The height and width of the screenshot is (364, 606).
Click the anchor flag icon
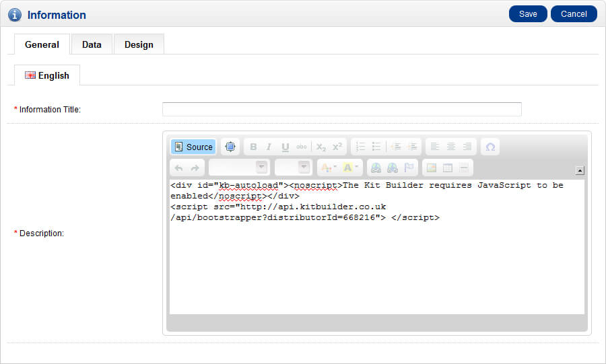(409, 168)
